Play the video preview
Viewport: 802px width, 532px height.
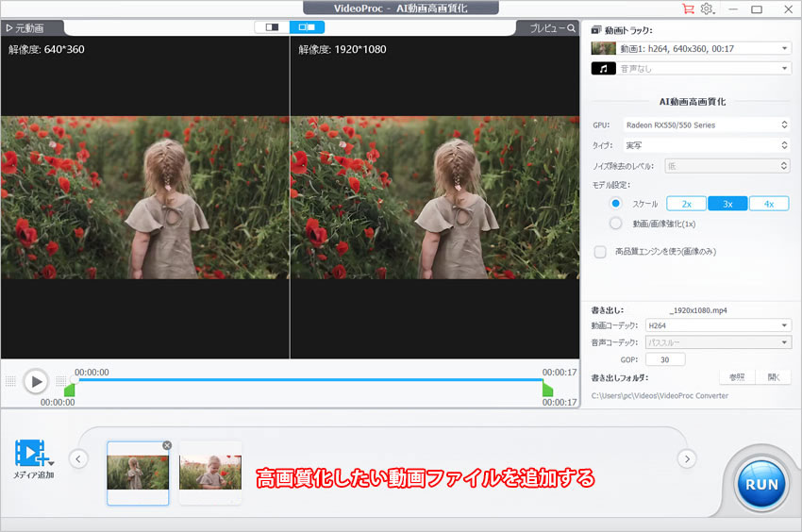36,382
